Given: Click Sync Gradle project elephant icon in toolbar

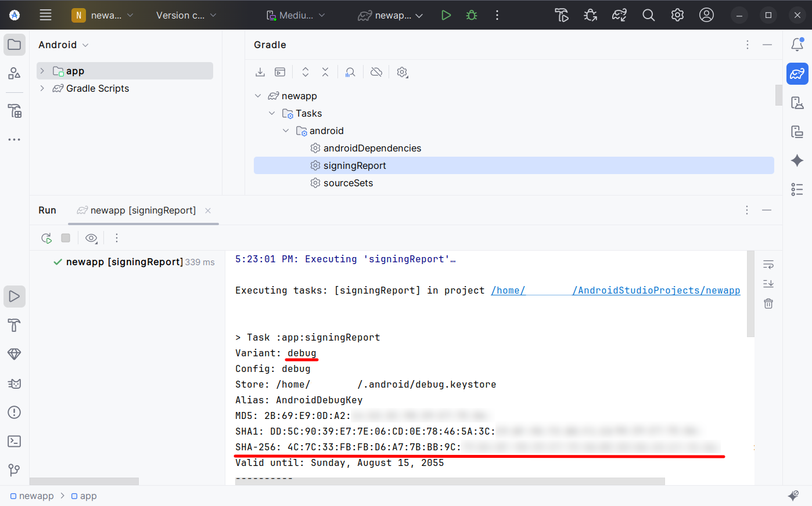Looking at the screenshot, I should click(x=619, y=16).
